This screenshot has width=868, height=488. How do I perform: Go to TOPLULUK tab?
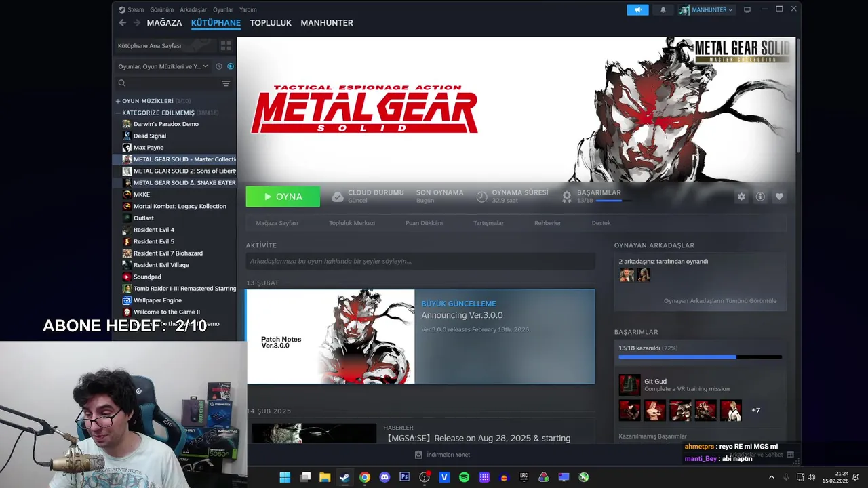(x=271, y=22)
